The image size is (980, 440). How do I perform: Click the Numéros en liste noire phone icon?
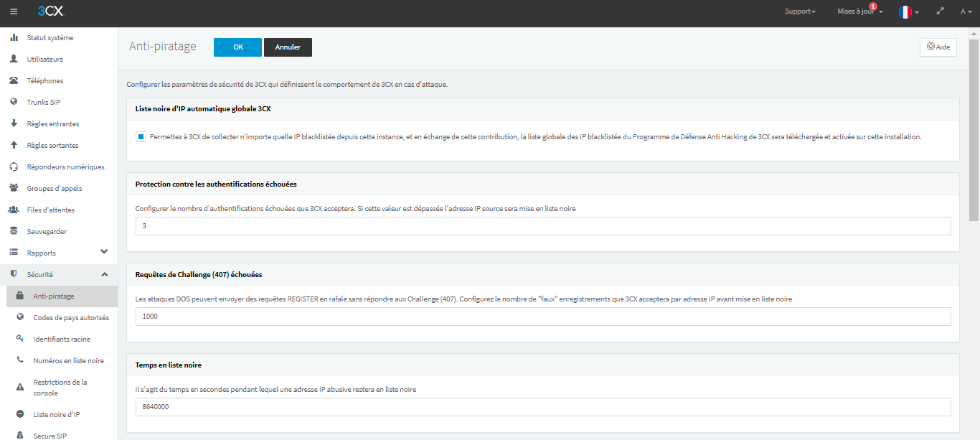pyautogui.click(x=20, y=360)
